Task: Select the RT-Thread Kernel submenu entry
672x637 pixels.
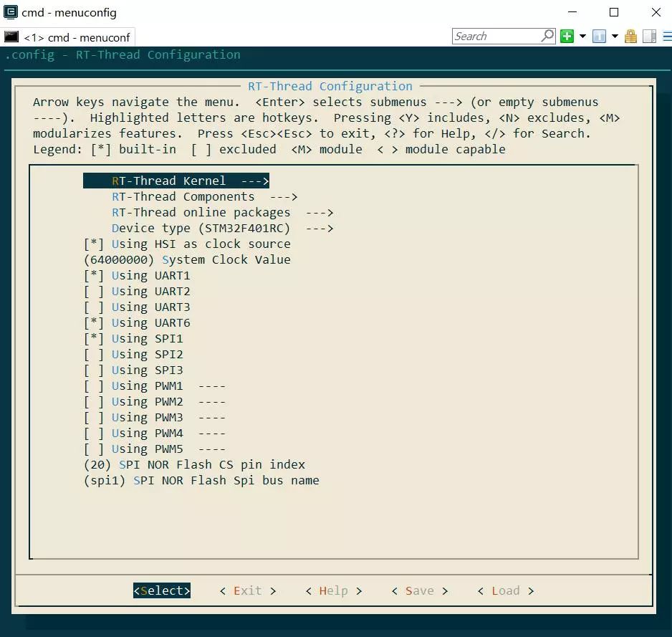Action: click(x=176, y=181)
